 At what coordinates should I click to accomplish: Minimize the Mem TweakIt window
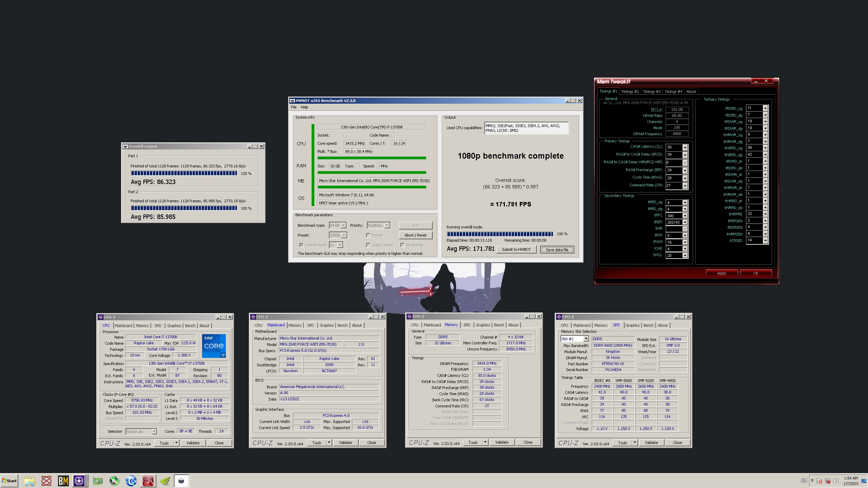click(x=756, y=81)
